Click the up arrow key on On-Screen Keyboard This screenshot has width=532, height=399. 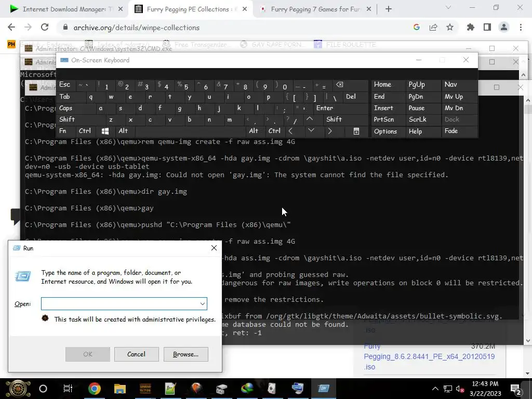point(310,119)
